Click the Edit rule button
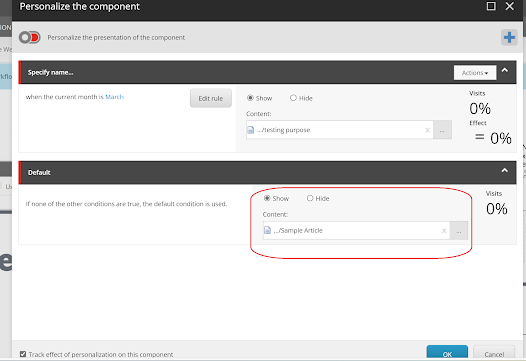 (x=211, y=98)
